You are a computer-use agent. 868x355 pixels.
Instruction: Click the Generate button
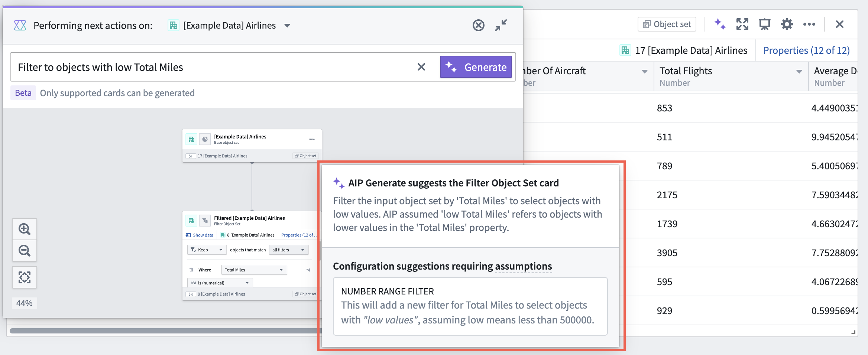[x=476, y=67]
